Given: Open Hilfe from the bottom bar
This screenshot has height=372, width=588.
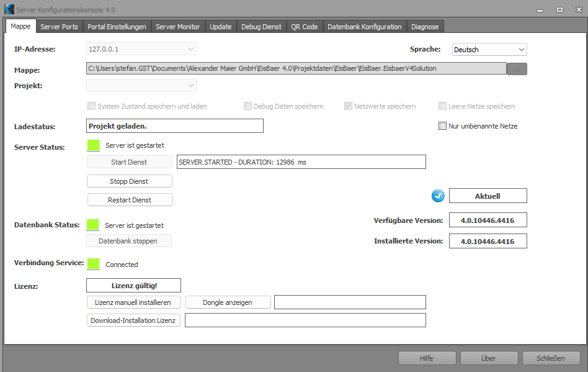Looking at the screenshot, I should pos(427,358).
